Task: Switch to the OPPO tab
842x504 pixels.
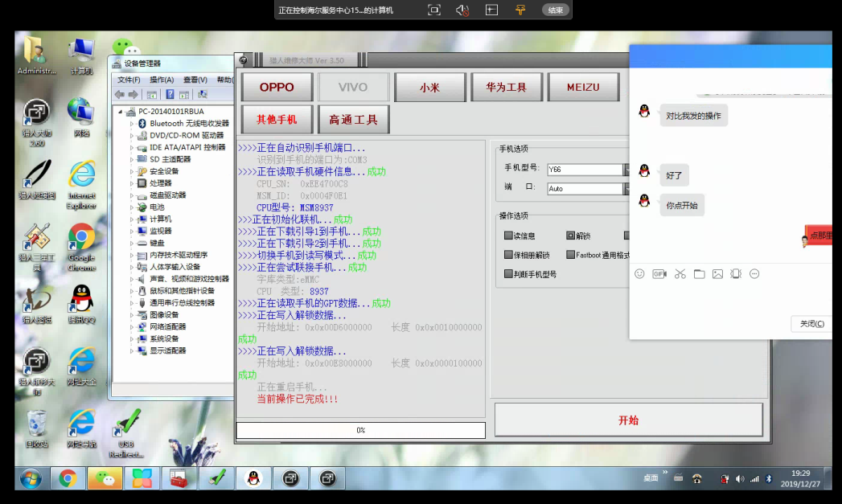Action: pyautogui.click(x=277, y=87)
